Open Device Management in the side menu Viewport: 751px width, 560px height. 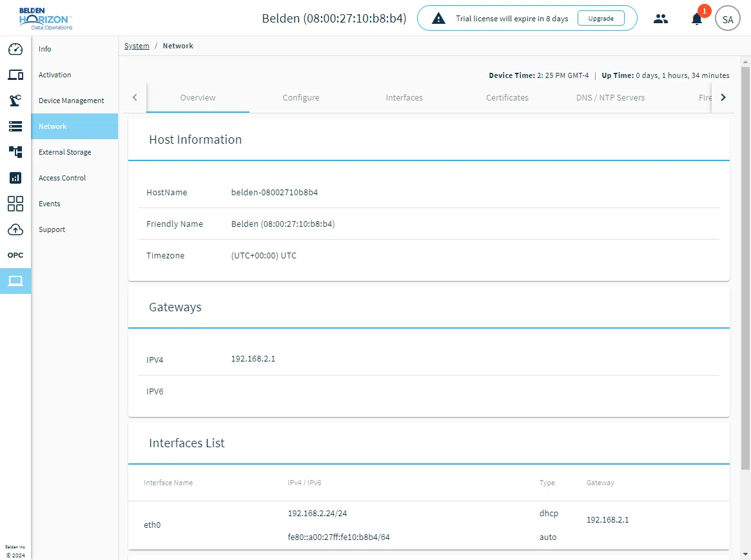coord(75,101)
